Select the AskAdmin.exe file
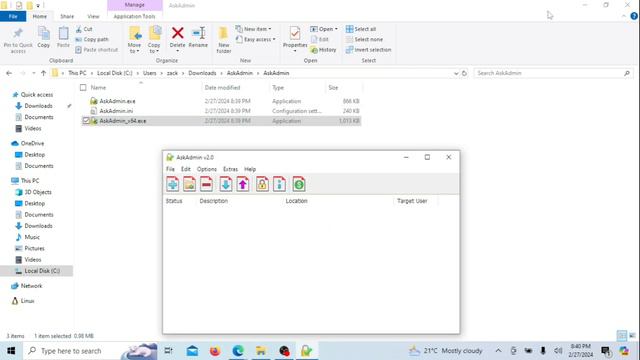 pyautogui.click(x=117, y=101)
